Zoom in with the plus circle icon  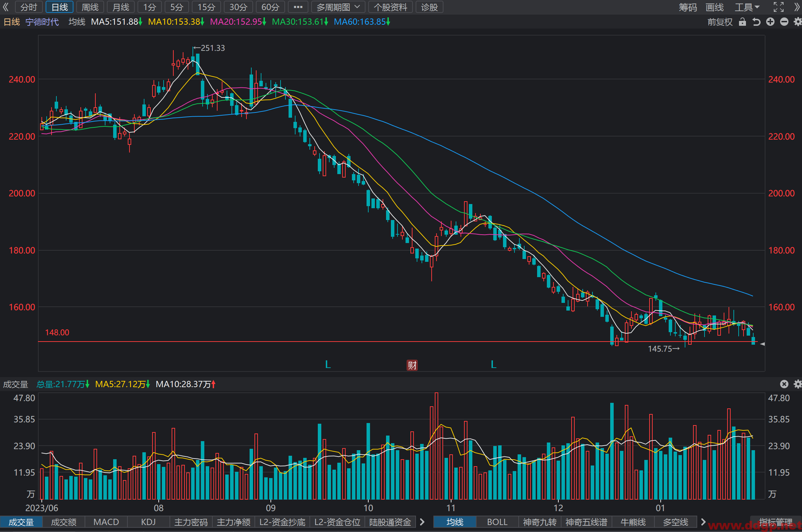tap(770, 22)
